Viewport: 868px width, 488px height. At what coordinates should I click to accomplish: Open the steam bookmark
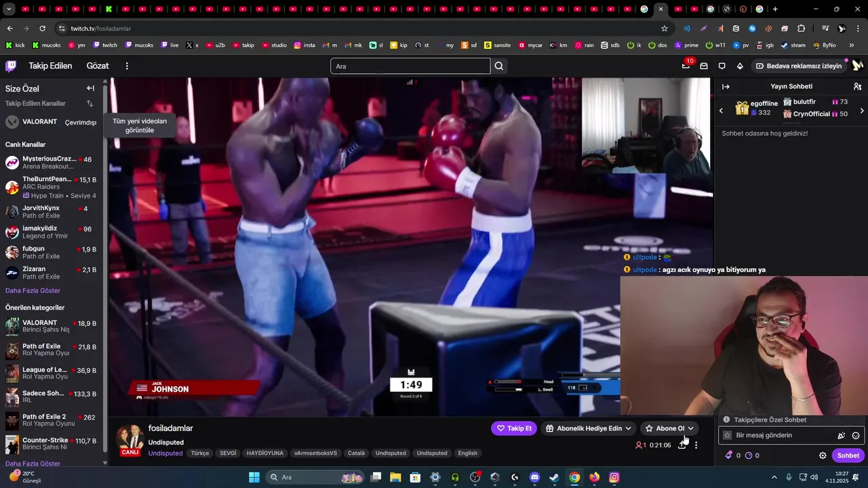[793, 45]
